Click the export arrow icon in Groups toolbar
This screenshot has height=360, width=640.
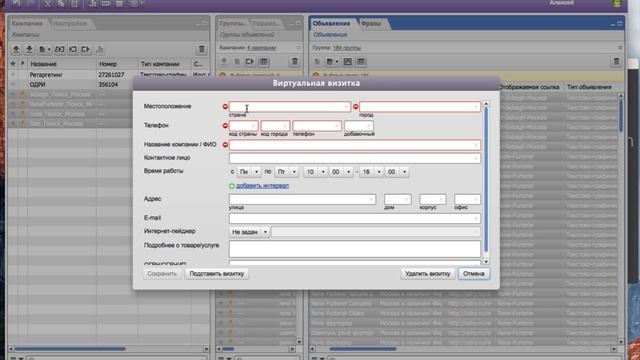(250, 62)
